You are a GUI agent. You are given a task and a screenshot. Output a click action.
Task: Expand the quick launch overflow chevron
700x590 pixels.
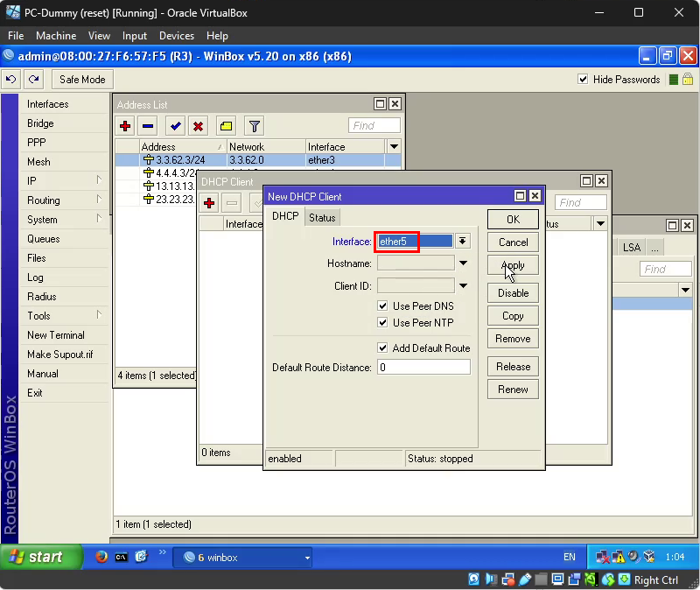[162, 552]
